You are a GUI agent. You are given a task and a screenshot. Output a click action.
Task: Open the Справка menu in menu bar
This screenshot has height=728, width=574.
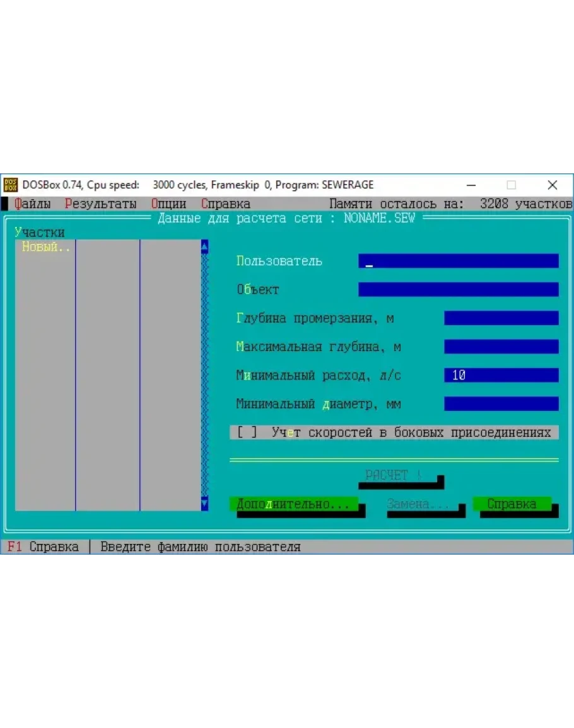(226, 204)
